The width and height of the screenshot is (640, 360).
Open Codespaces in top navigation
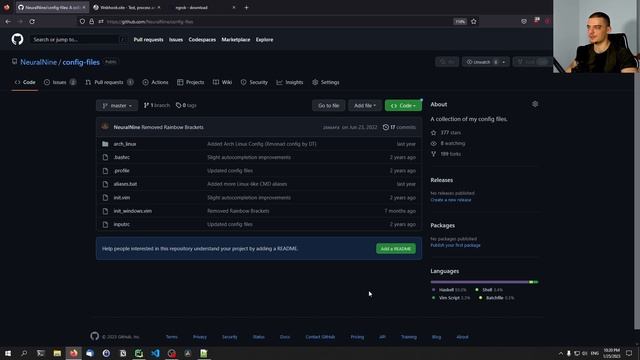[202, 40]
